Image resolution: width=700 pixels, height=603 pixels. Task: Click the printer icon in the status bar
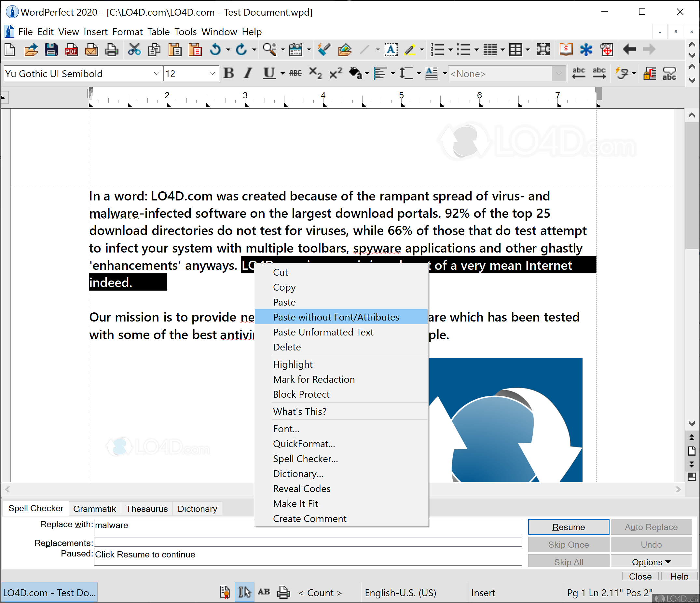pos(283,593)
